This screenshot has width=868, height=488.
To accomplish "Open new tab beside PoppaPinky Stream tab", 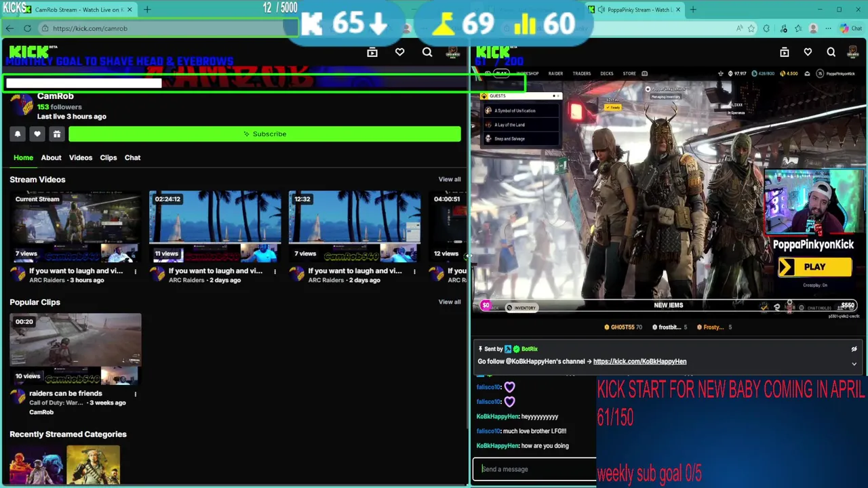I will click(x=693, y=9).
